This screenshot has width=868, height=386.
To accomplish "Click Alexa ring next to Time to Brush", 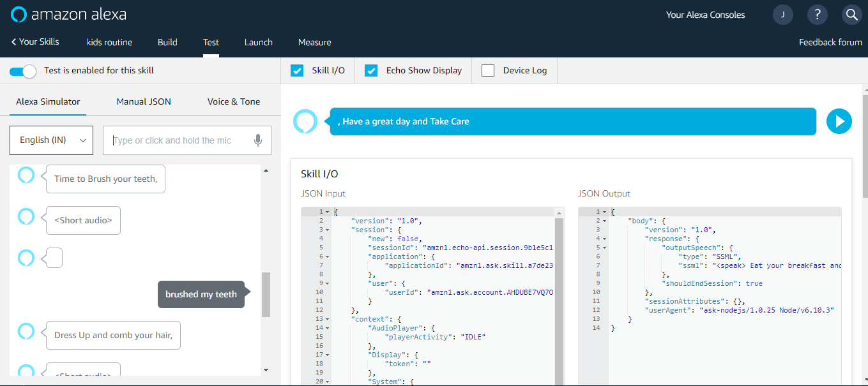I will [26, 175].
